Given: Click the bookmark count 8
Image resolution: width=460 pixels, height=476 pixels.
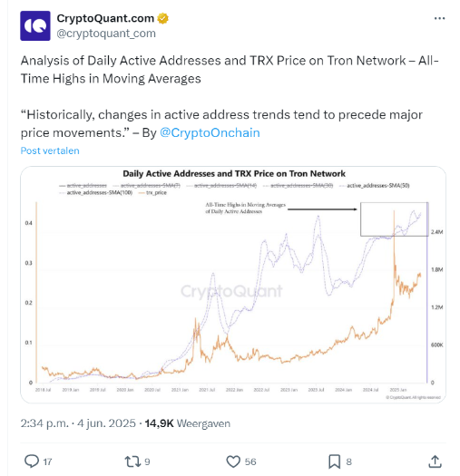Looking at the screenshot, I should pos(348,461).
